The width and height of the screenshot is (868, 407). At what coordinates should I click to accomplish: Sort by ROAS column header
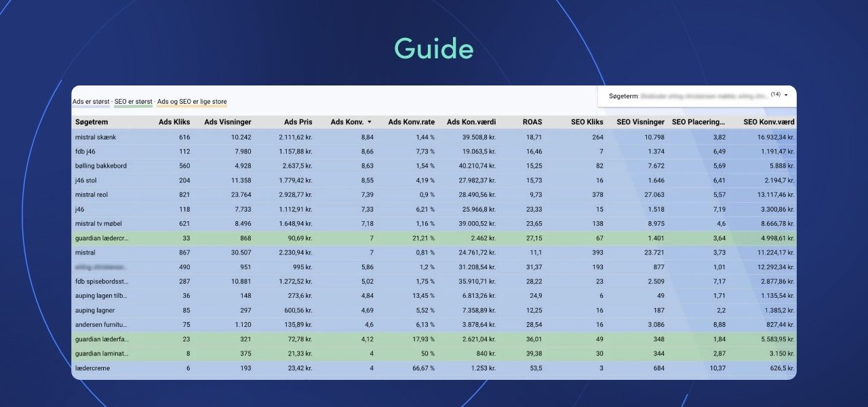click(x=532, y=122)
